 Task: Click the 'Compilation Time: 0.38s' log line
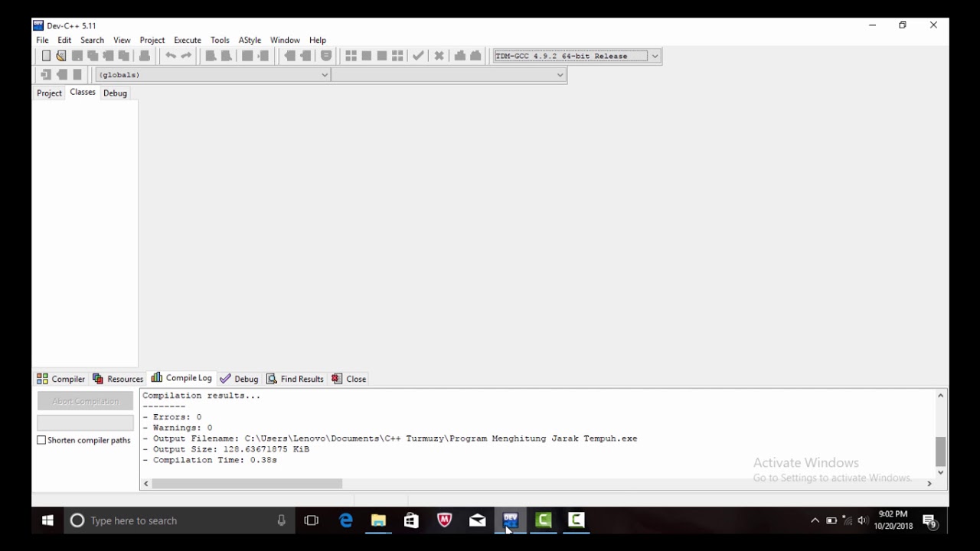click(210, 460)
